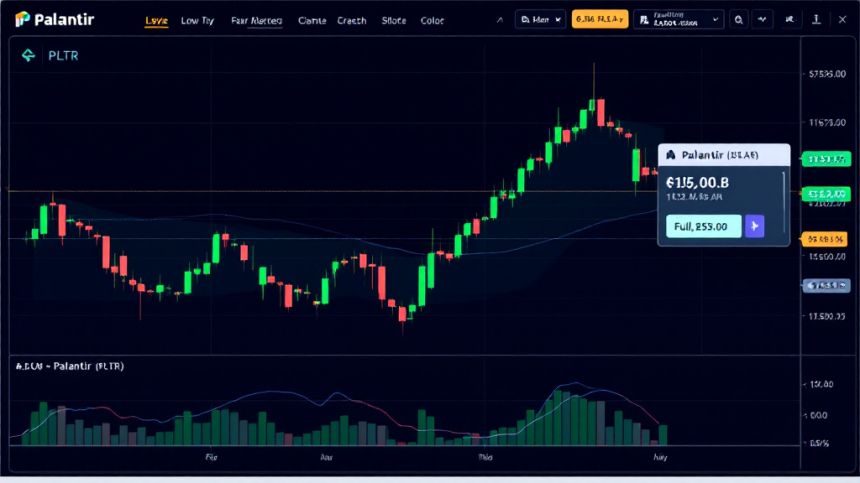Select the 17500.35 price axis label
This screenshot has height=483, width=860.
(x=827, y=316)
